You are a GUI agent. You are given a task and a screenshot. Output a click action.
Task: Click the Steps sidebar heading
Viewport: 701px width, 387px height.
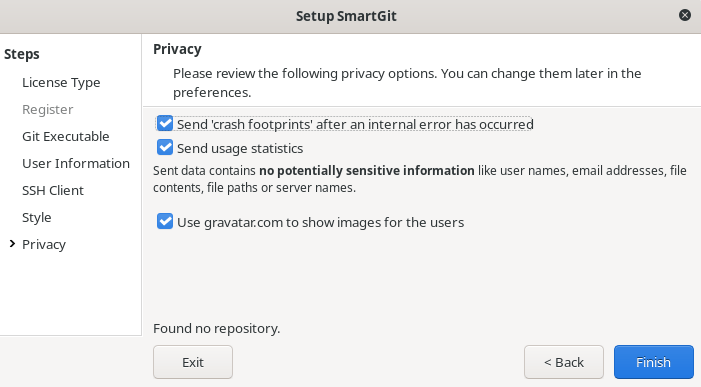[22, 55]
